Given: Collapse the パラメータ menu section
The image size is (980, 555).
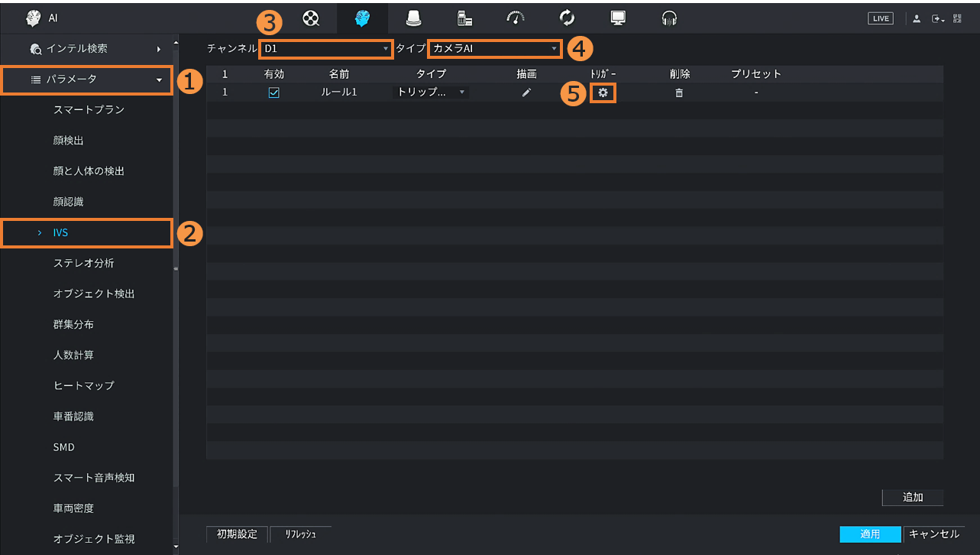Looking at the screenshot, I should click(x=87, y=79).
